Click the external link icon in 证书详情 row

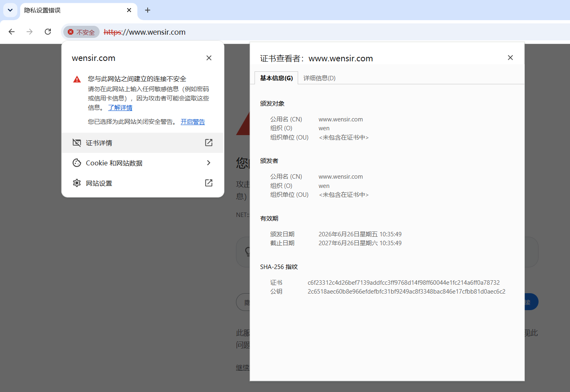209,143
